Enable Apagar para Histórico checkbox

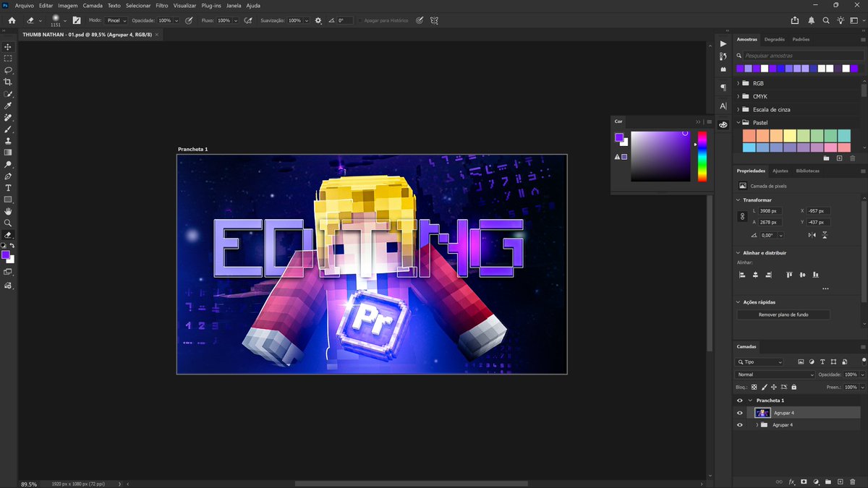(361, 20)
